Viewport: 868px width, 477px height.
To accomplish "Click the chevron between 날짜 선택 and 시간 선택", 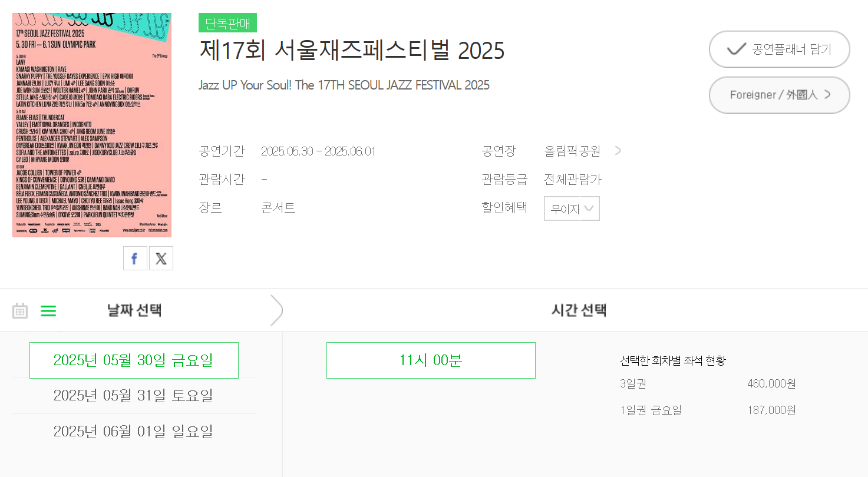I will pyautogui.click(x=276, y=310).
